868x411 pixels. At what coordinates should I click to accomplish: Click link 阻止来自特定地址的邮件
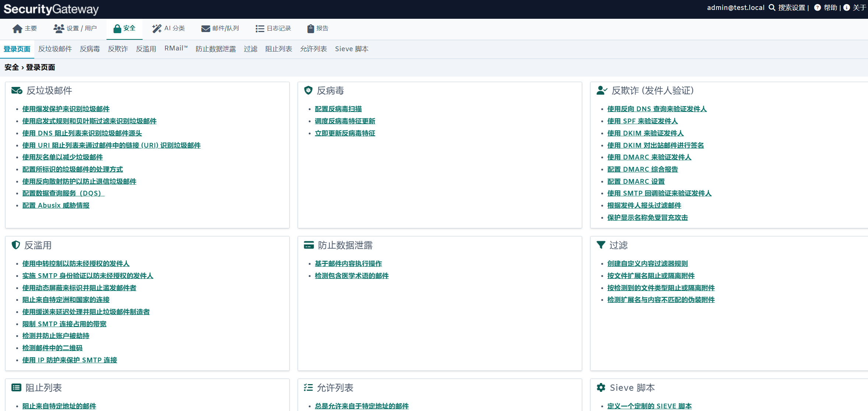click(59, 406)
